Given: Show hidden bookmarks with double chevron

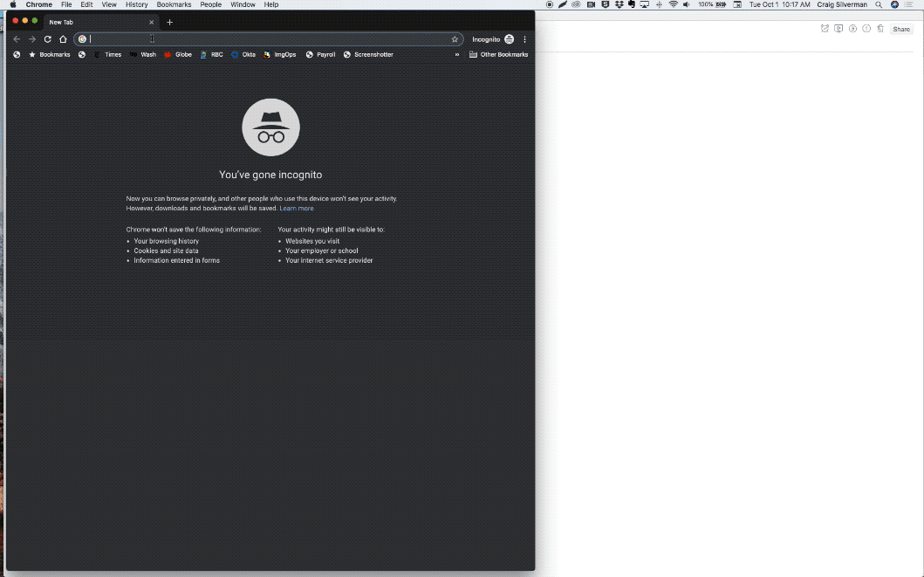Looking at the screenshot, I should (456, 55).
